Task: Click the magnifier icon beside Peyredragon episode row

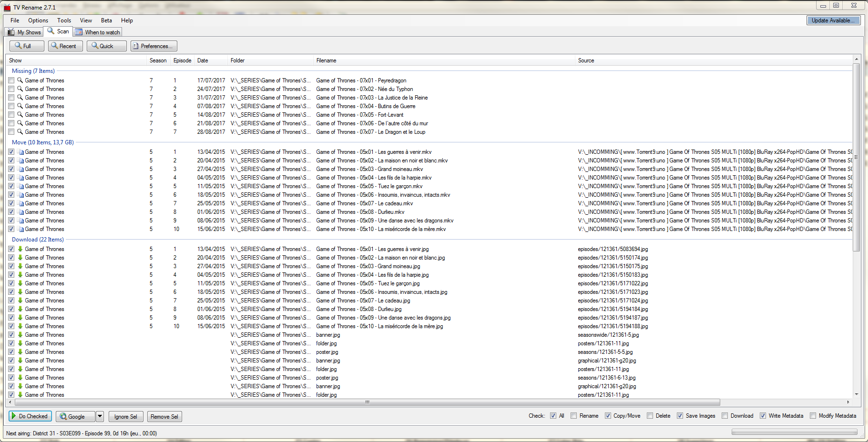Action: 20,80
